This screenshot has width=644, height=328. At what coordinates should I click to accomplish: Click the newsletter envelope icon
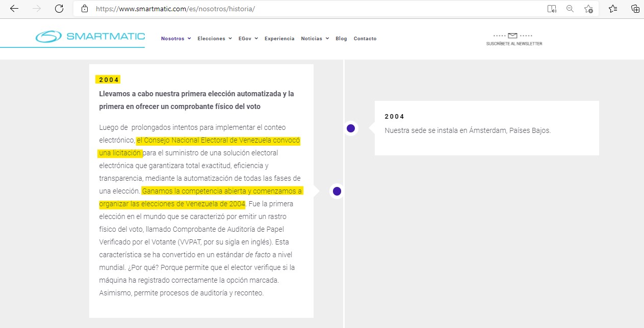(x=512, y=36)
